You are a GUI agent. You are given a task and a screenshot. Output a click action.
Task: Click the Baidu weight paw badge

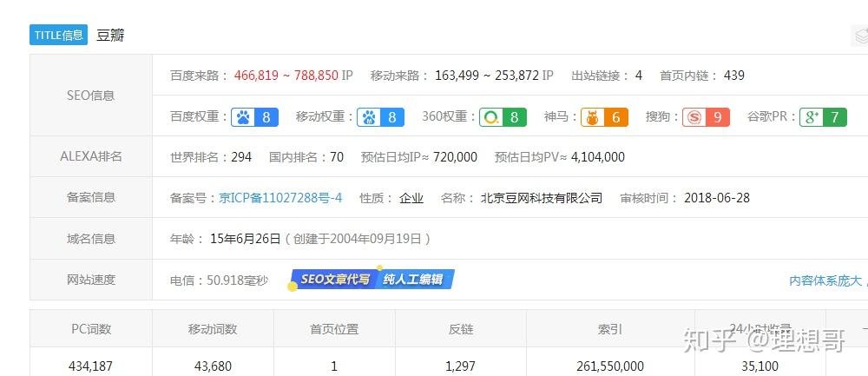pos(254,117)
